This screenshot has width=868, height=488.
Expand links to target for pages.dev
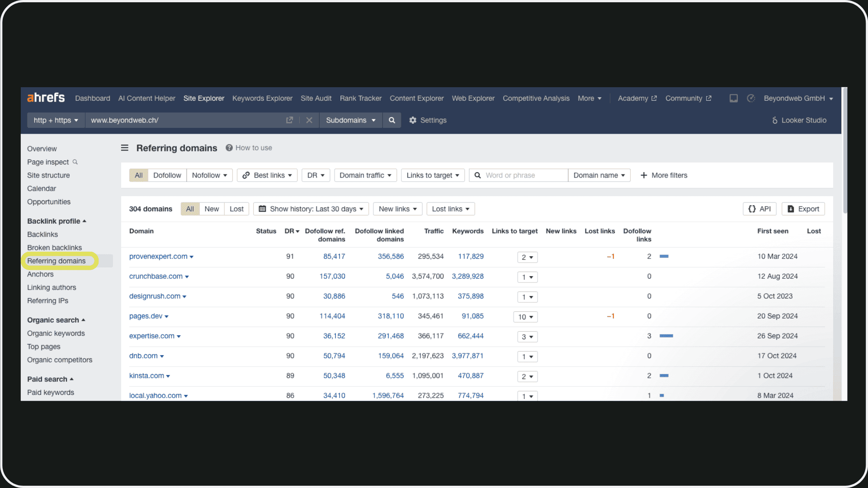[525, 317]
